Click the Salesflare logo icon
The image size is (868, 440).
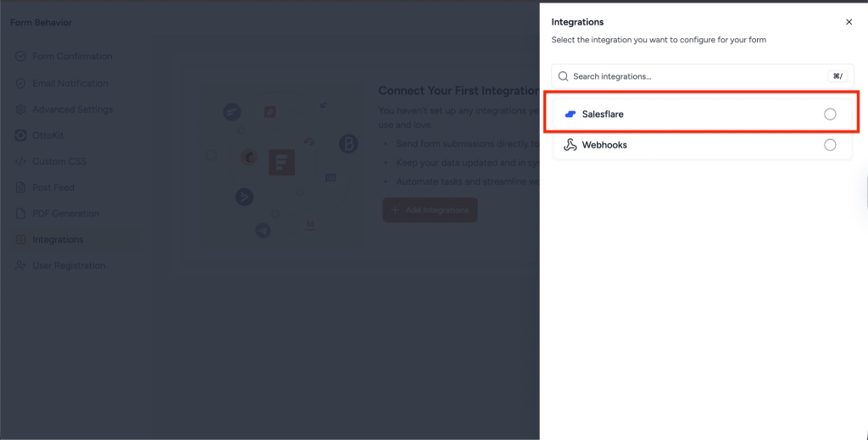(x=570, y=114)
